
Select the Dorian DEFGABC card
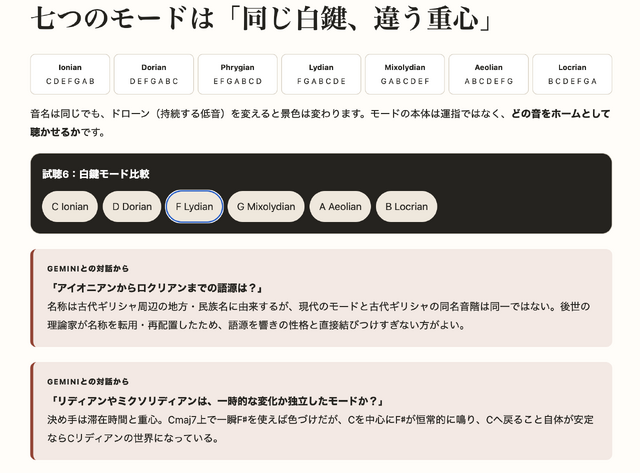154,74
